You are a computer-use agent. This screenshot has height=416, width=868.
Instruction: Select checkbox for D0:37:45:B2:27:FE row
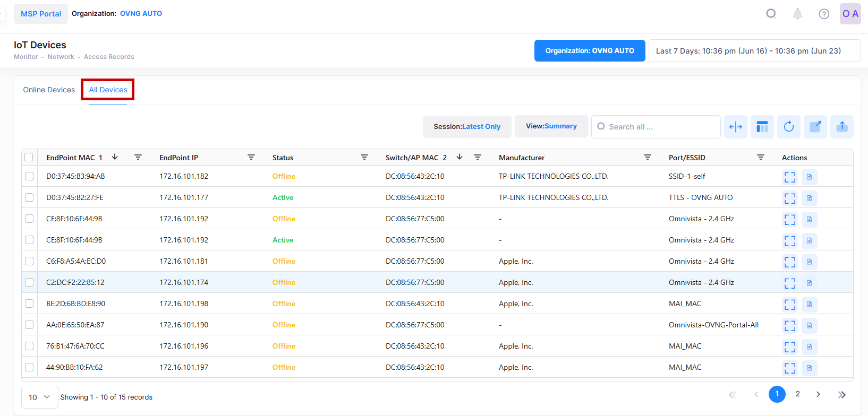[29, 197]
